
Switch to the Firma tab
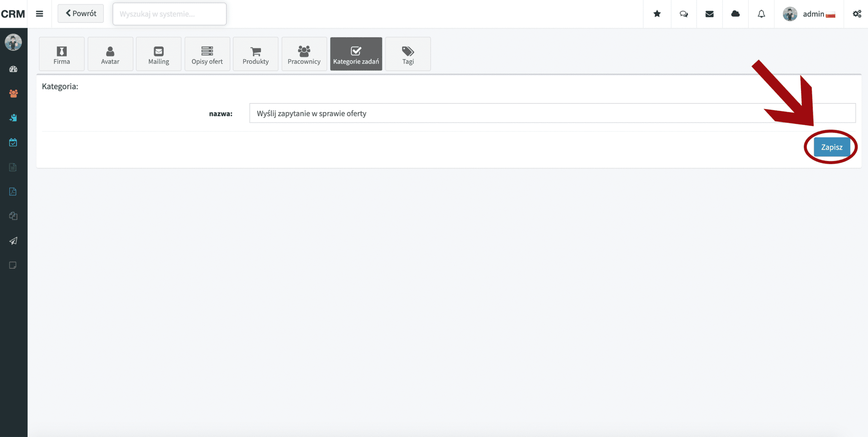click(x=62, y=54)
